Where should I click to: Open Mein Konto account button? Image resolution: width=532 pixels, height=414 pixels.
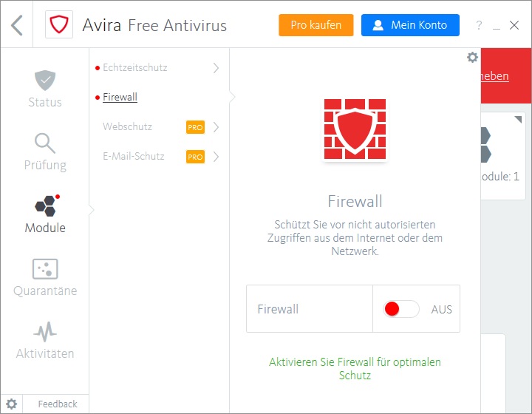410,25
